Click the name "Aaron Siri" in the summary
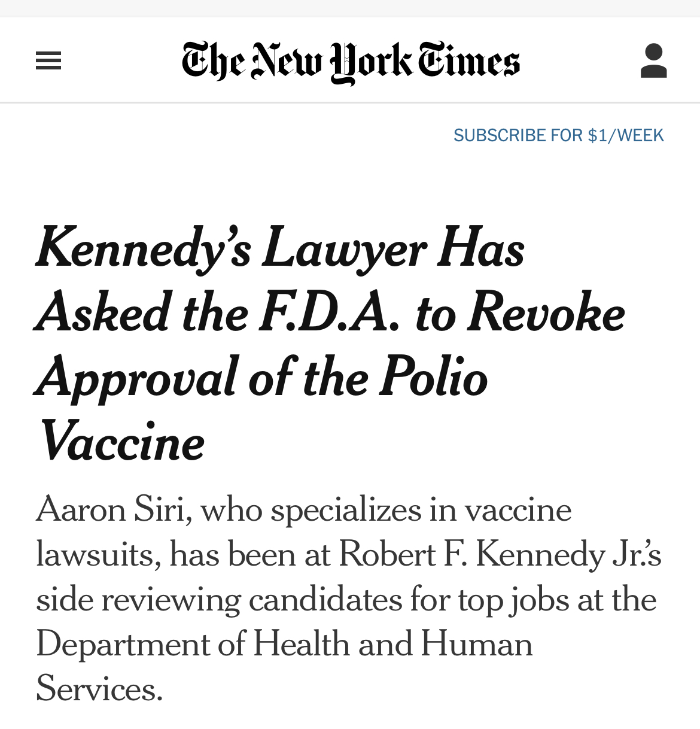 [x=111, y=510]
